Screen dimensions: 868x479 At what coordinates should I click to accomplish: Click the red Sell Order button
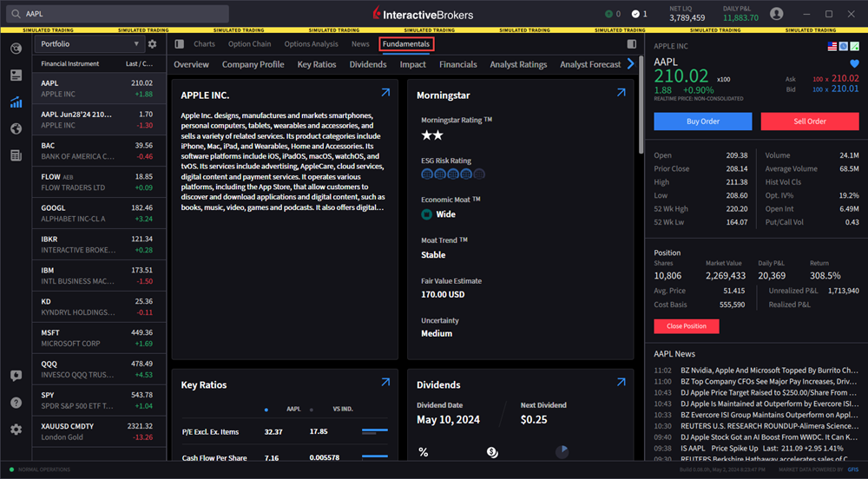pyautogui.click(x=809, y=121)
